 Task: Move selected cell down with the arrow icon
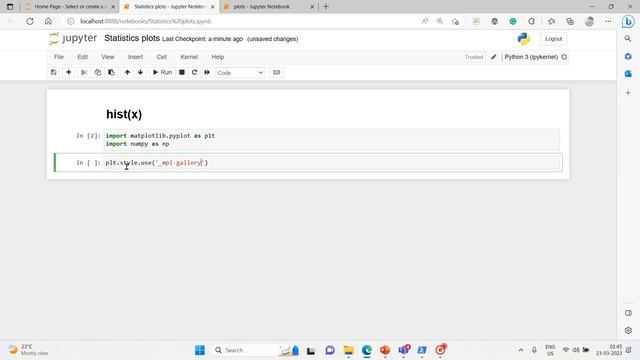click(x=140, y=72)
